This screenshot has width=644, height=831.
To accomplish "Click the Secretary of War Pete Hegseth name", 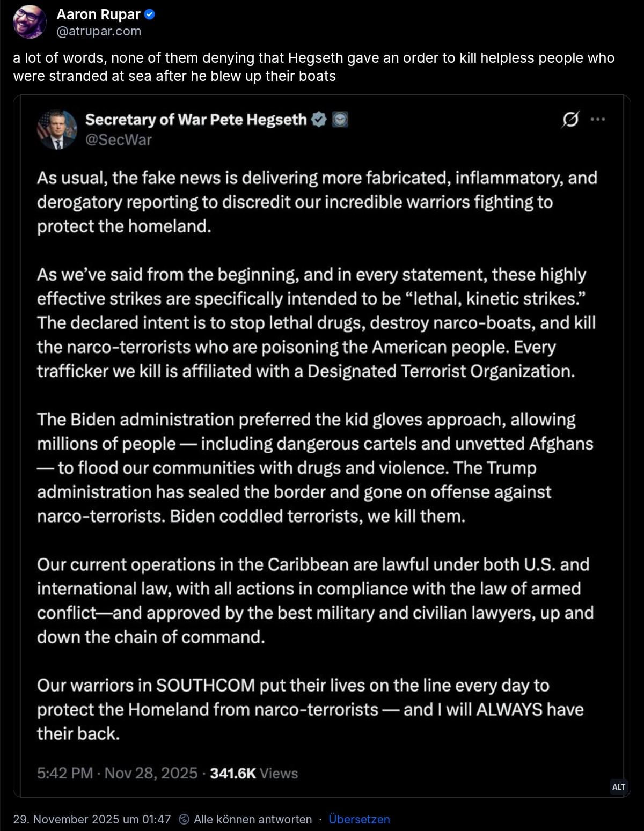I will tap(196, 120).
